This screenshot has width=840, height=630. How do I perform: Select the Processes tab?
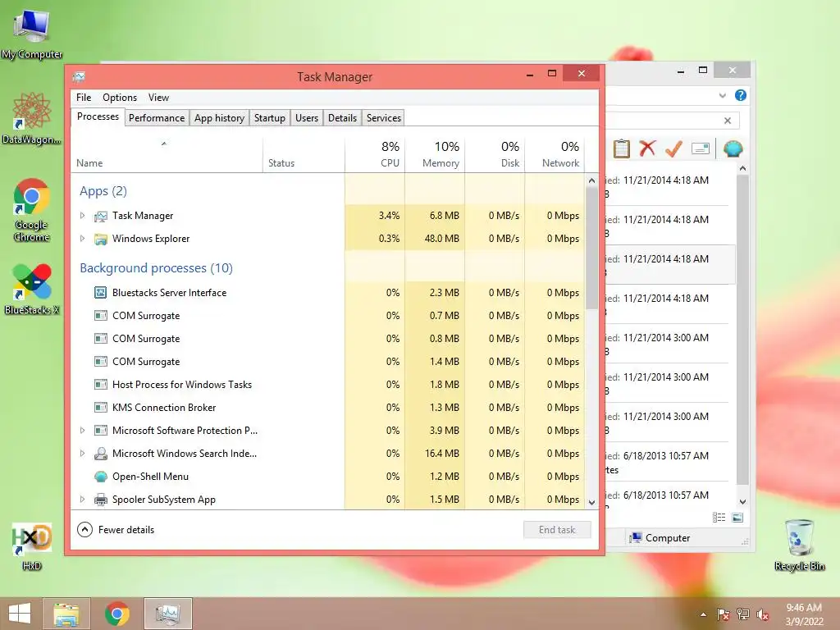click(x=98, y=116)
